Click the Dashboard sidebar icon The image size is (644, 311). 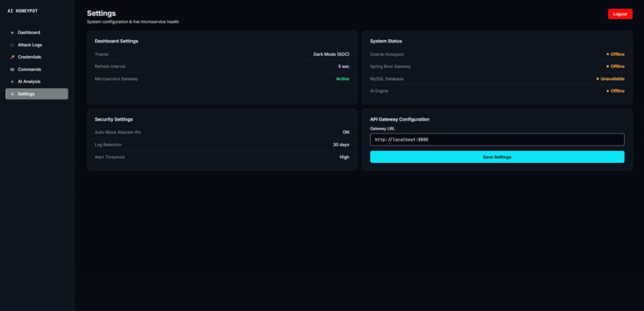click(x=12, y=33)
